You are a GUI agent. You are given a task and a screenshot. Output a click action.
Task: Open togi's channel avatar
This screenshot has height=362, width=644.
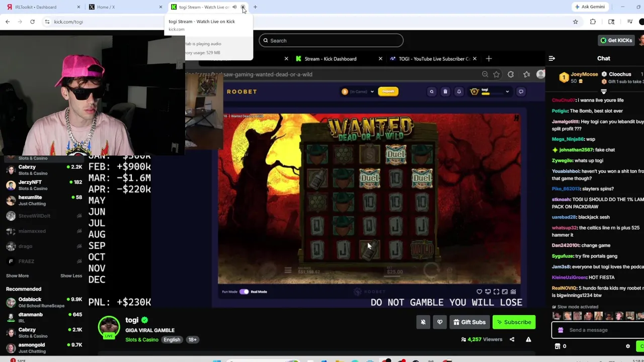pyautogui.click(x=109, y=327)
